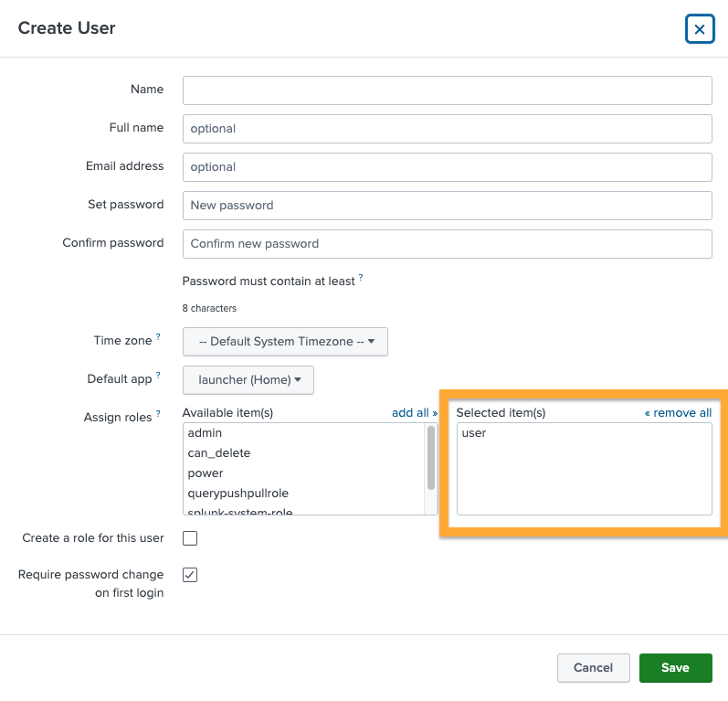Click the add all roles link
Viewport: 728px width, 701px height.
pos(414,413)
